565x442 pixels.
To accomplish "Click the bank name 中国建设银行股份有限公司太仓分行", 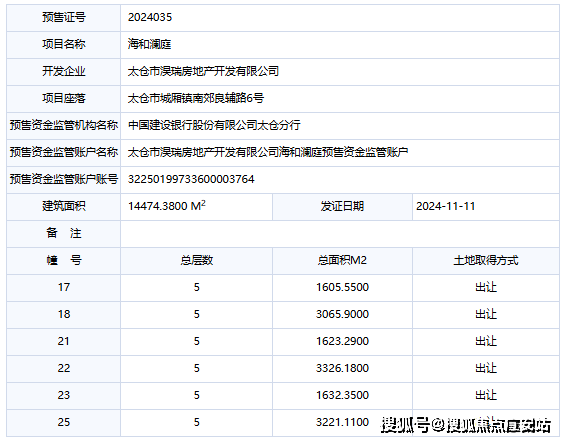I will click(x=214, y=125).
